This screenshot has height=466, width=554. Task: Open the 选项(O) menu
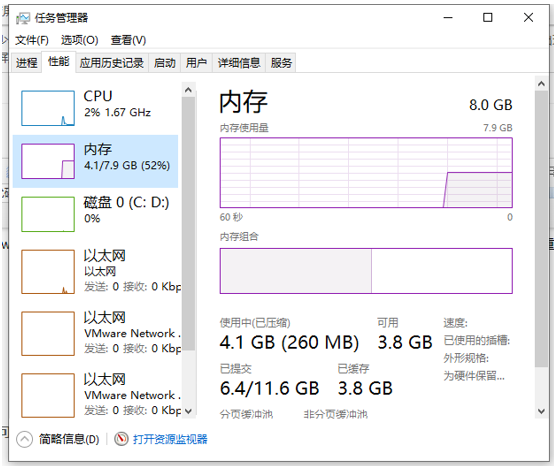(80, 40)
